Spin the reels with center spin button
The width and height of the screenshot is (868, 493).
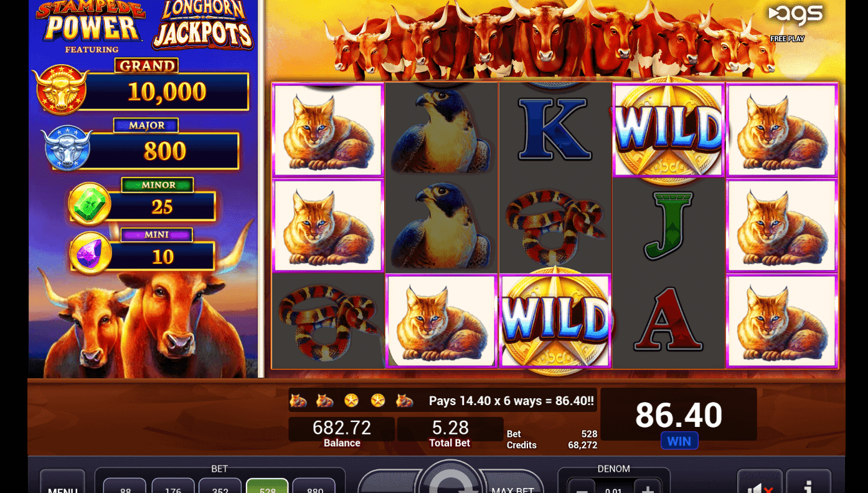pos(451,479)
